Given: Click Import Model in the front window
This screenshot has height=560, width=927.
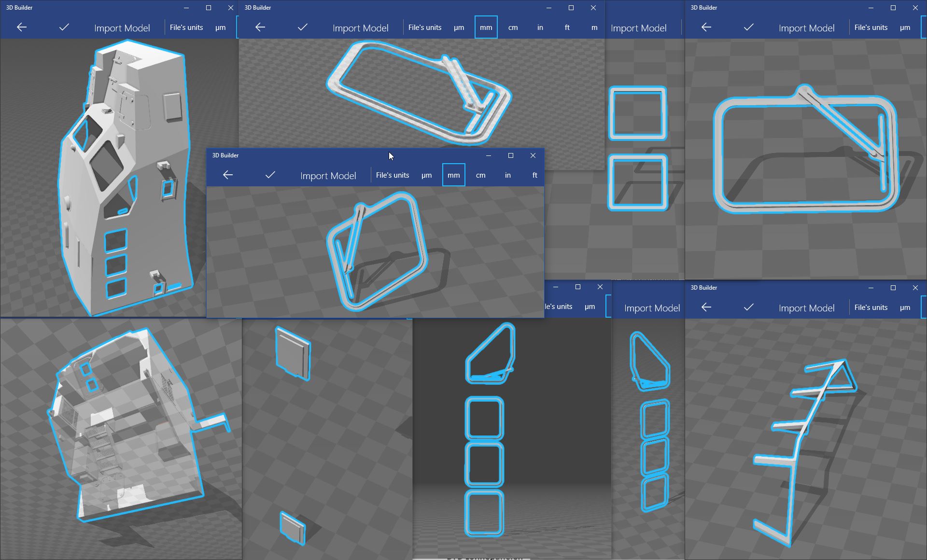Looking at the screenshot, I should point(328,176).
